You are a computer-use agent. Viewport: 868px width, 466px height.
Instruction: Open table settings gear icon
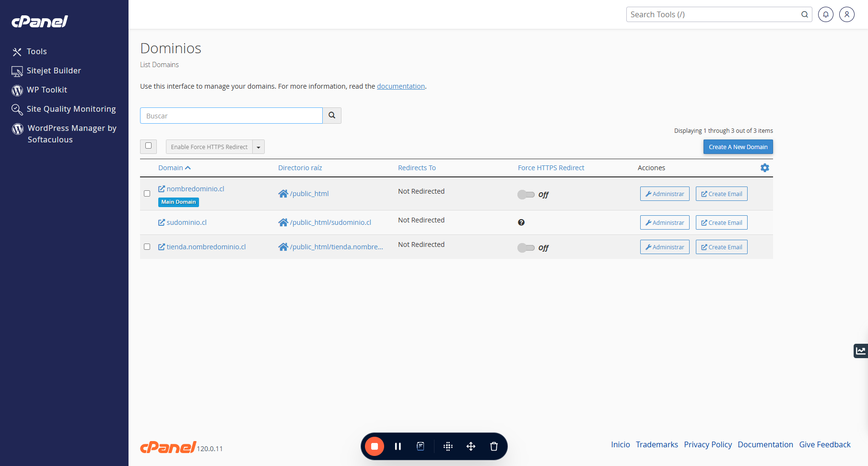click(765, 168)
